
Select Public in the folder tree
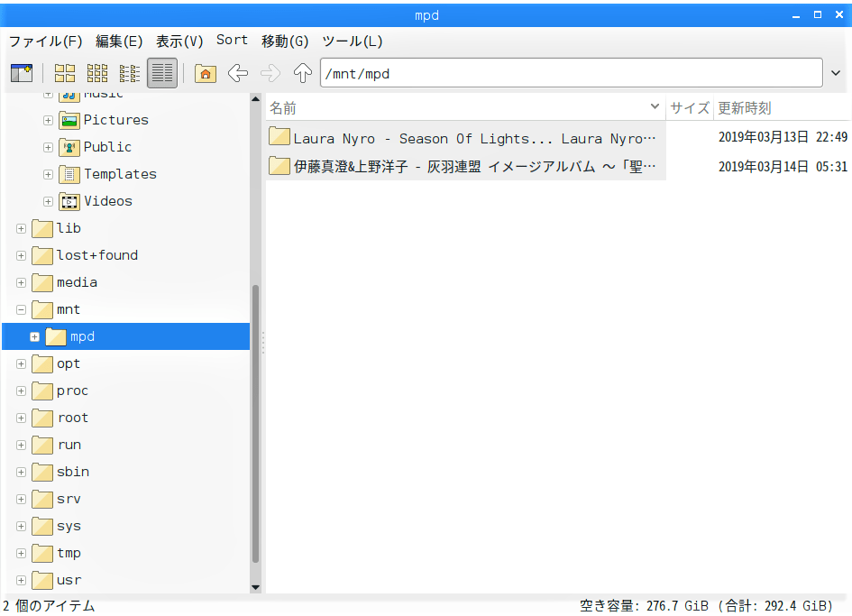pyautogui.click(x=107, y=147)
